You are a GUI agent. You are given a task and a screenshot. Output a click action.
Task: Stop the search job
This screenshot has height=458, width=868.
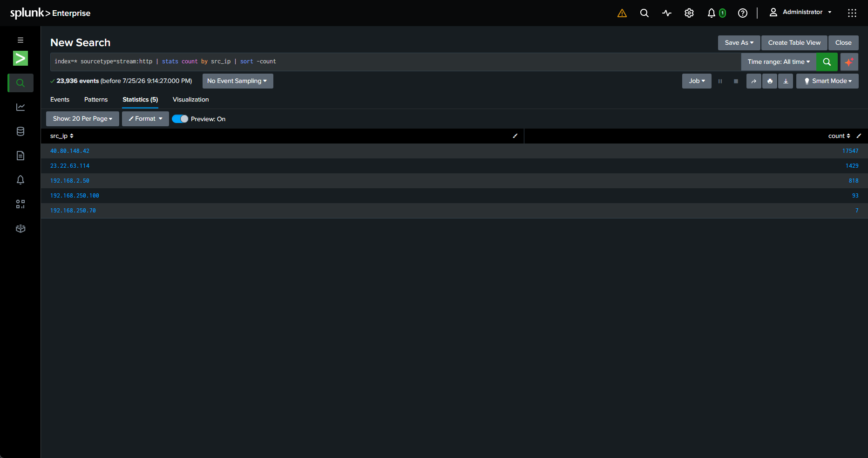tap(736, 81)
